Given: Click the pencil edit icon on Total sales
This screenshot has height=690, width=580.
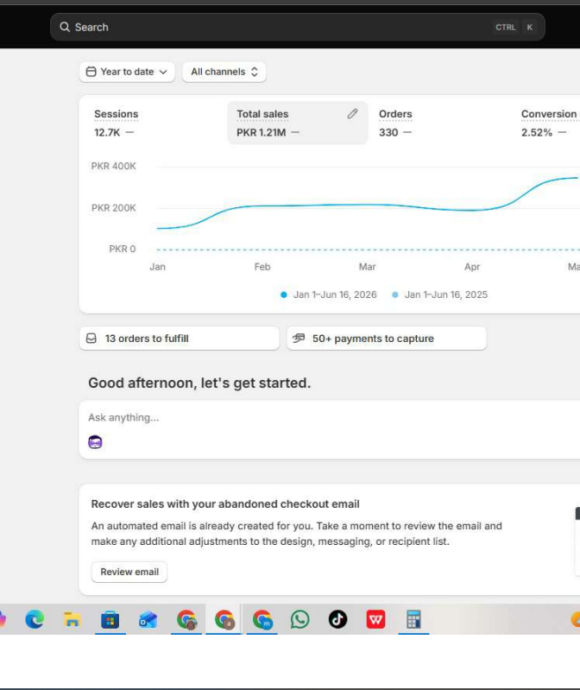Looking at the screenshot, I should point(352,114).
